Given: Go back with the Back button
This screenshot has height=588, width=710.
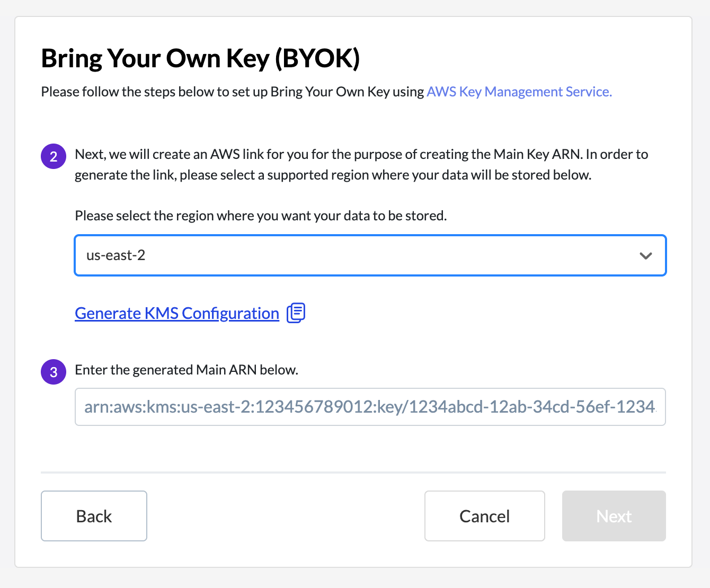Looking at the screenshot, I should coord(94,516).
